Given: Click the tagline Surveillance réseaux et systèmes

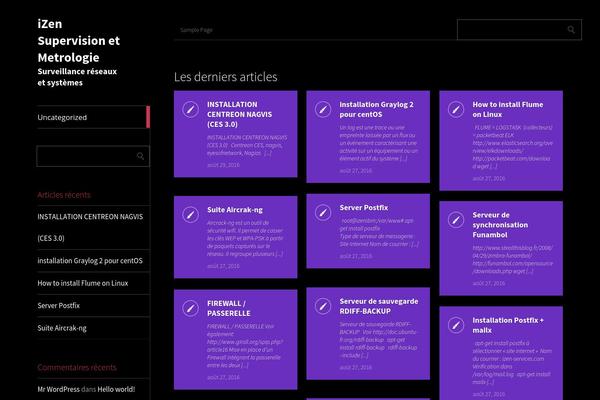Looking at the screenshot, I should tap(77, 77).
